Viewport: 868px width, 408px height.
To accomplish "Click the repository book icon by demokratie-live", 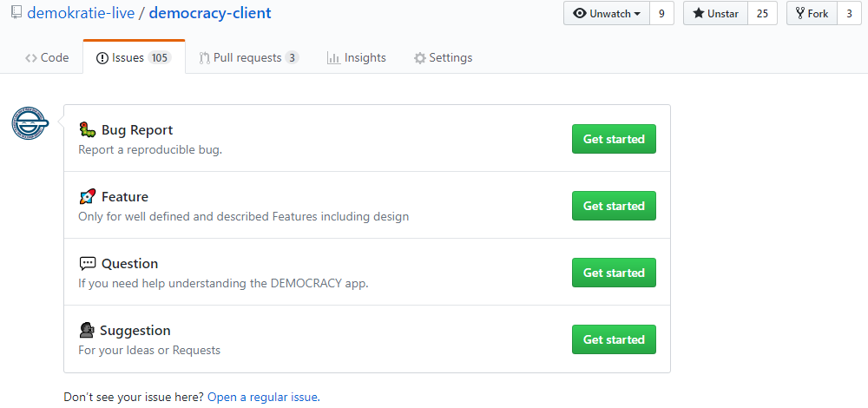I will tap(16, 14).
